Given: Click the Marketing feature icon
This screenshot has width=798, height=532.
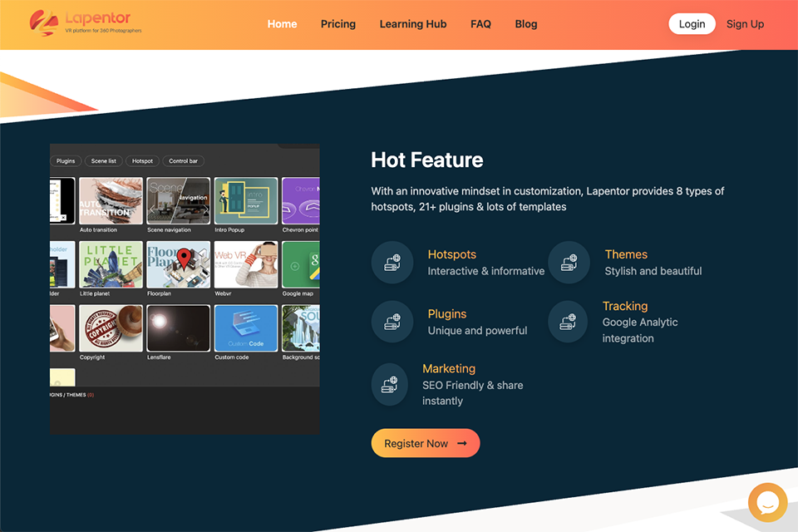Looking at the screenshot, I should pyautogui.click(x=390, y=384).
